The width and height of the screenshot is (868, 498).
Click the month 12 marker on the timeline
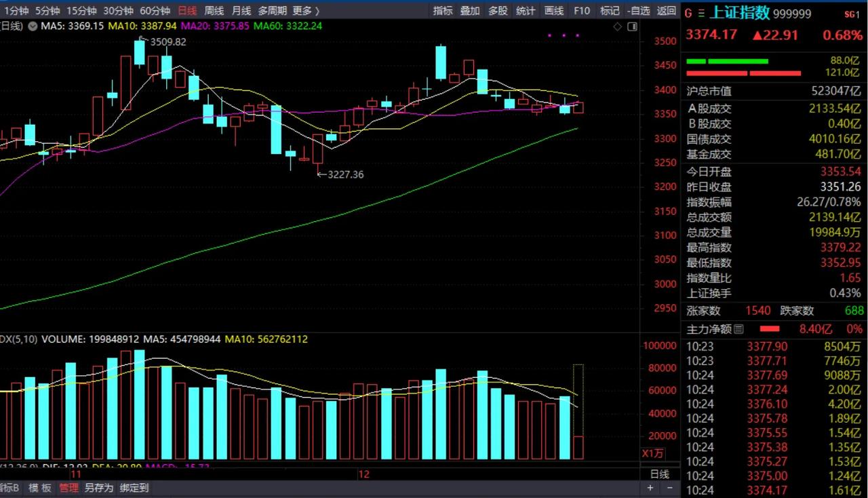point(364,474)
